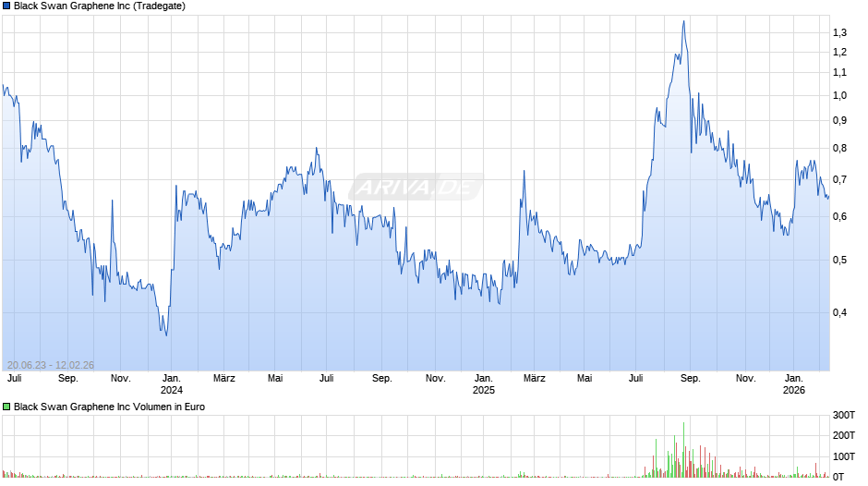This screenshot has width=868, height=486.
Task: Click the 0,4 price axis label
Action: point(839,312)
